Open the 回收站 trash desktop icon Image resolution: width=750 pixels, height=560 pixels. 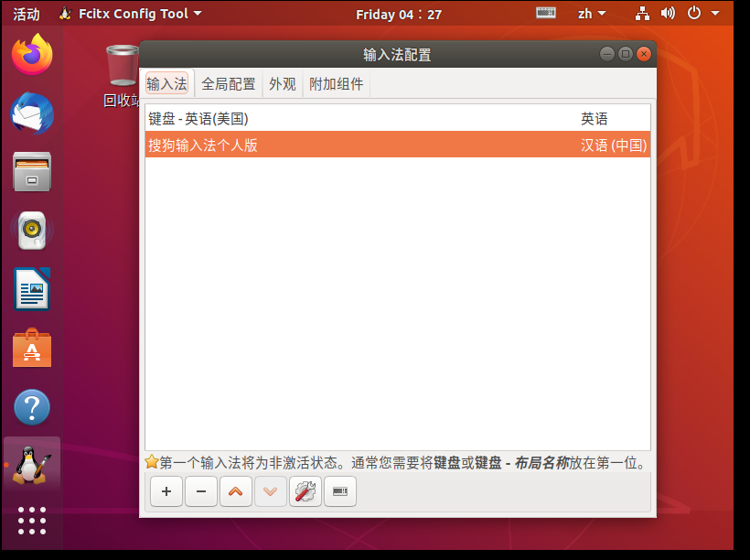click(123, 76)
